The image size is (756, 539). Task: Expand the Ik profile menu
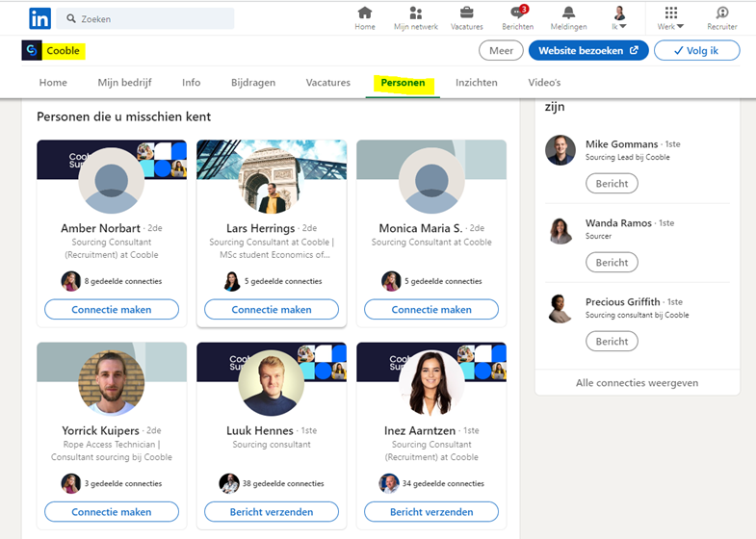click(619, 18)
